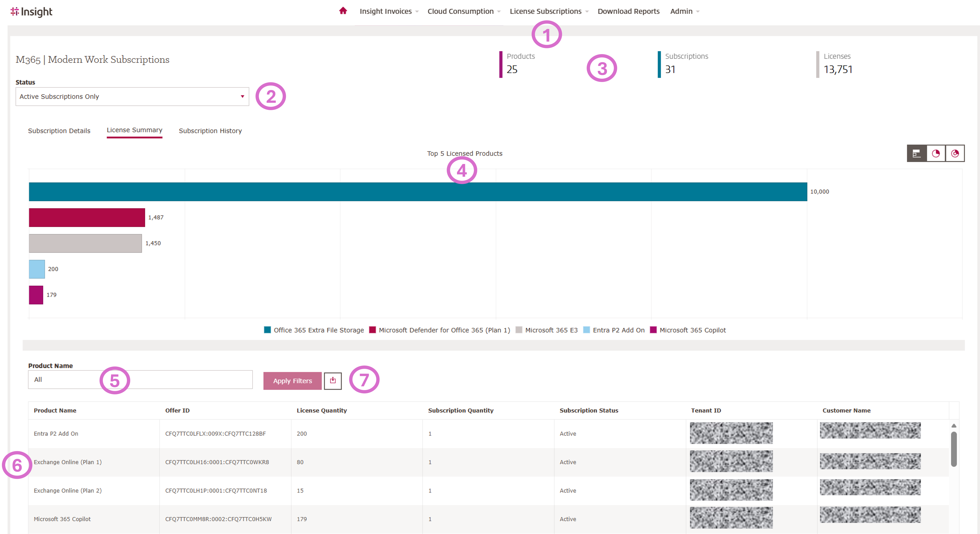
Task: Click license quantity 80 cell
Action: coord(300,462)
